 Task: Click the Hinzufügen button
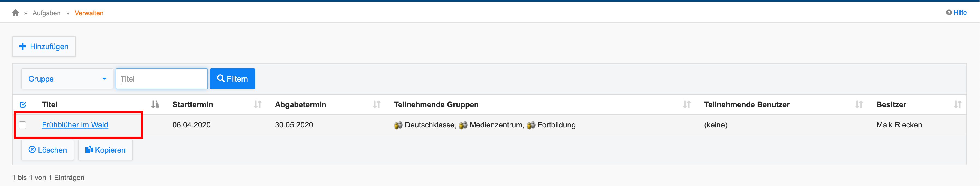coord(44,47)
